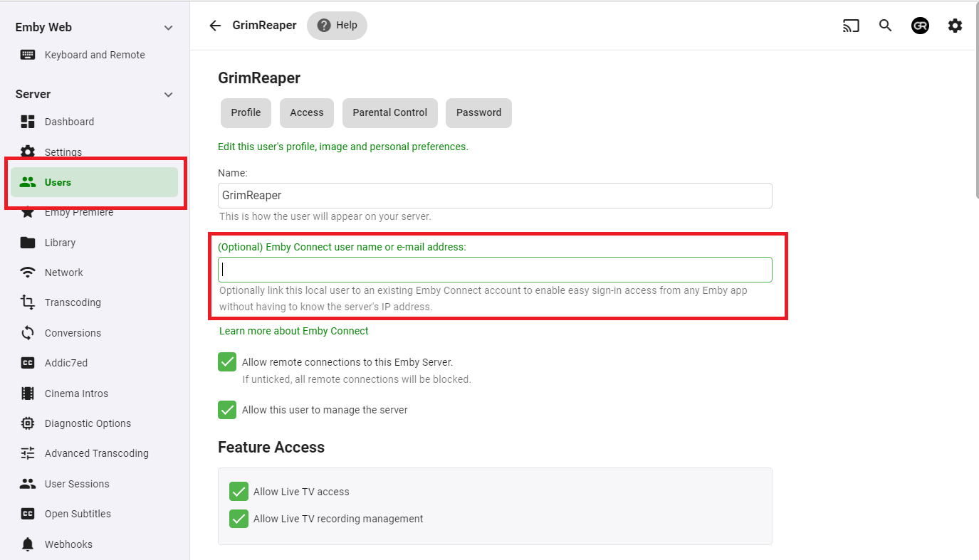This screenshot has height=560, width=979.
Task: Disable Allow Live TV access
Action: [x=239, y=492]
